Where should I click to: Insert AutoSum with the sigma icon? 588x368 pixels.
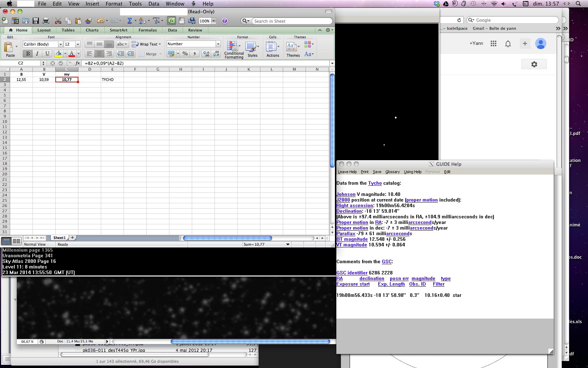[129, 21]
